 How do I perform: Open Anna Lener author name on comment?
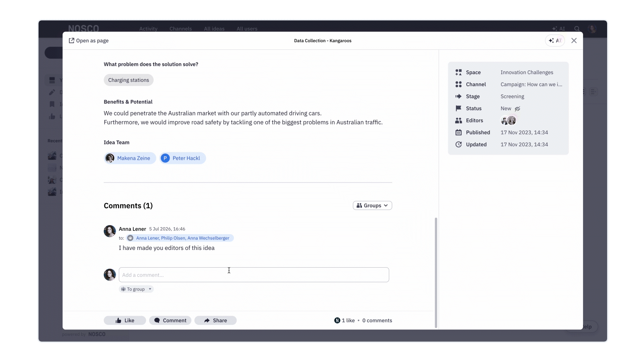click(x=133, y=229)
